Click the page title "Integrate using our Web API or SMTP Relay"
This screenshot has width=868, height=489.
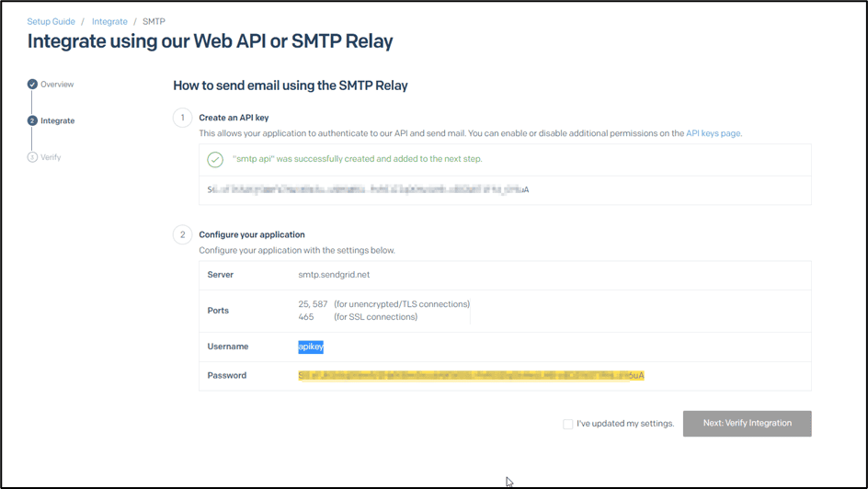click(x=211, y=41)
